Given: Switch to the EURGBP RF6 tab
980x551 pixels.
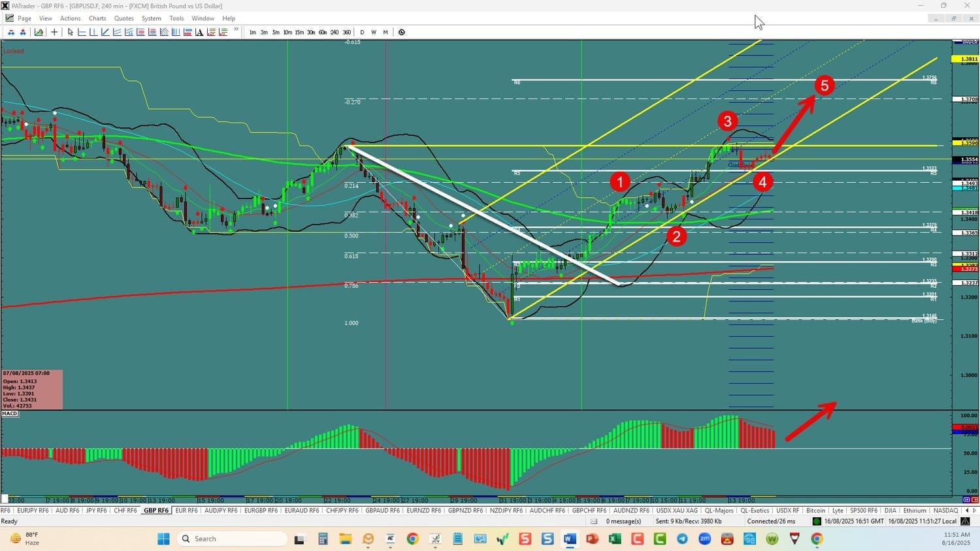Looking at the screenshot, I should 261,511.
